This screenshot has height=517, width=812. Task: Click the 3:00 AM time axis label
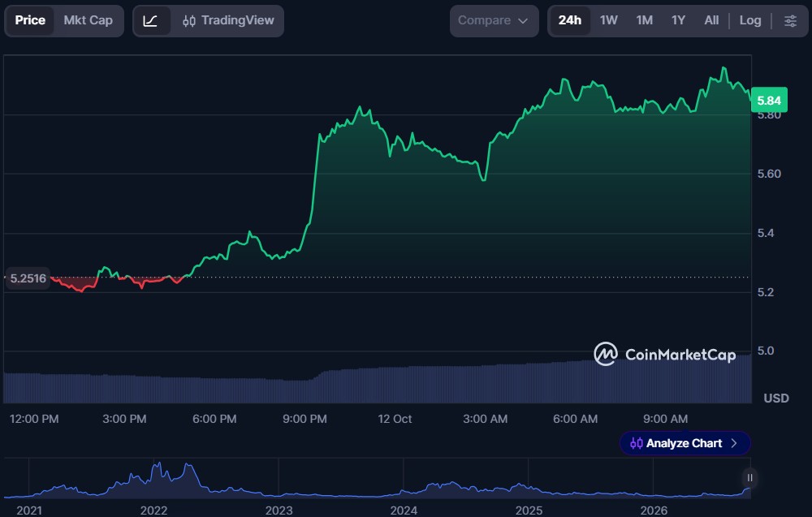(486, 419)
